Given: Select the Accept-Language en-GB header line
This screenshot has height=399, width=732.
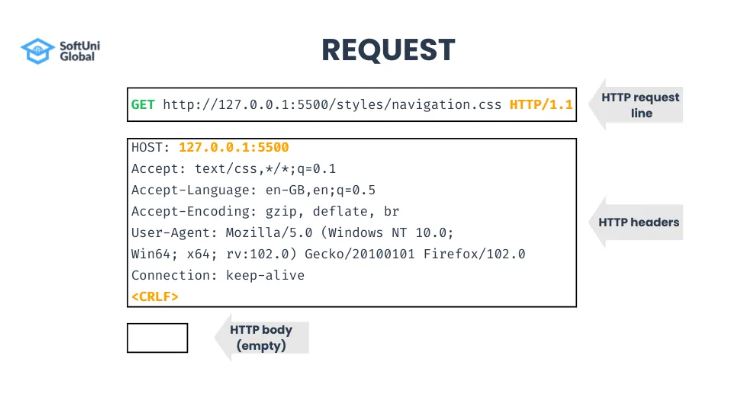Looking at the screenshot, I should click(253, 190).
